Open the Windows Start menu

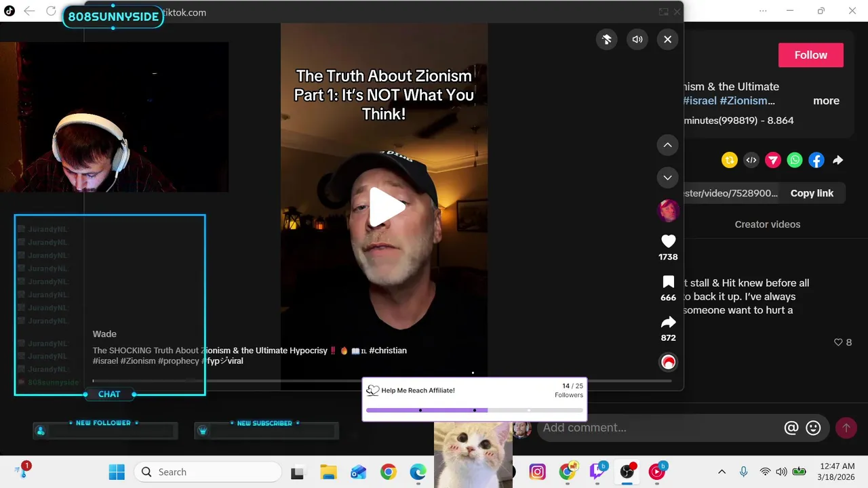tap(117, 472)
